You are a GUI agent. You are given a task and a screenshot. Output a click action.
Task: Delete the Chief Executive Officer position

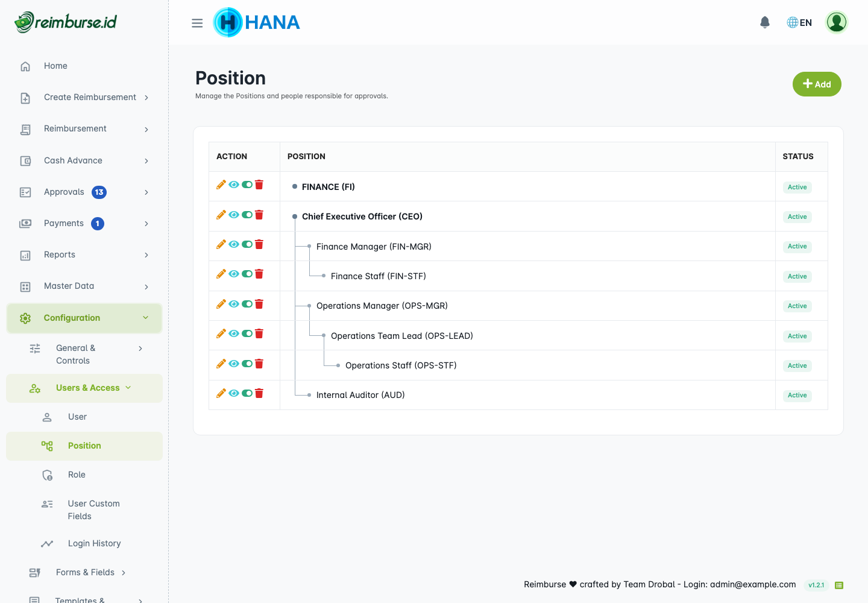(259, 215)
